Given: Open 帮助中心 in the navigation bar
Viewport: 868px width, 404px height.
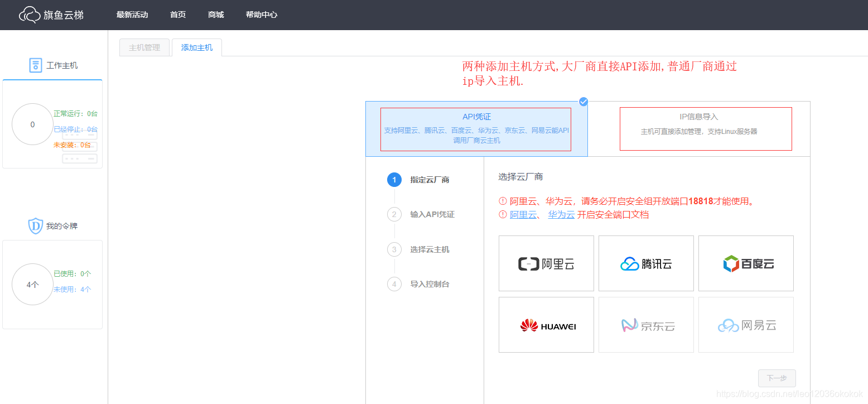Looking at the screenshot, I should pos(262,15).
